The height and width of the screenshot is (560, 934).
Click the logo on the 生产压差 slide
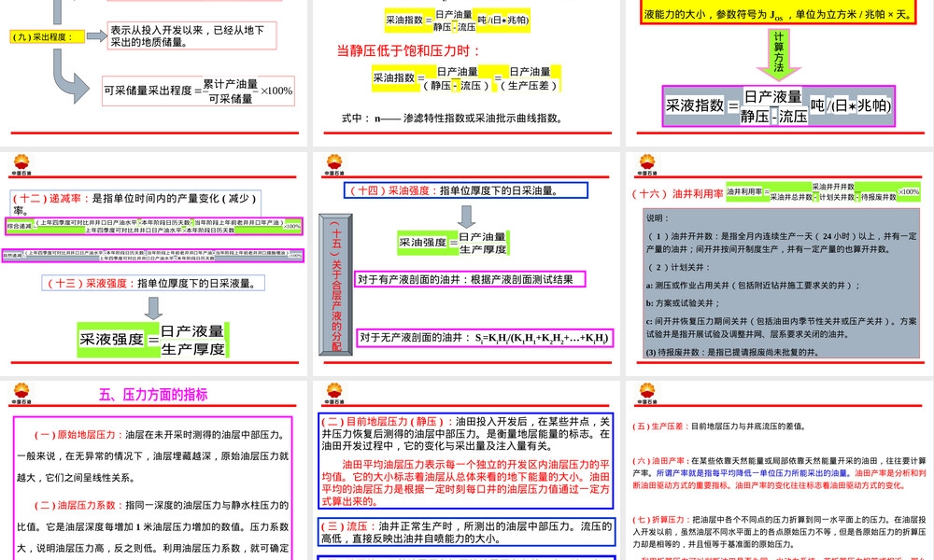click(647, 393)
